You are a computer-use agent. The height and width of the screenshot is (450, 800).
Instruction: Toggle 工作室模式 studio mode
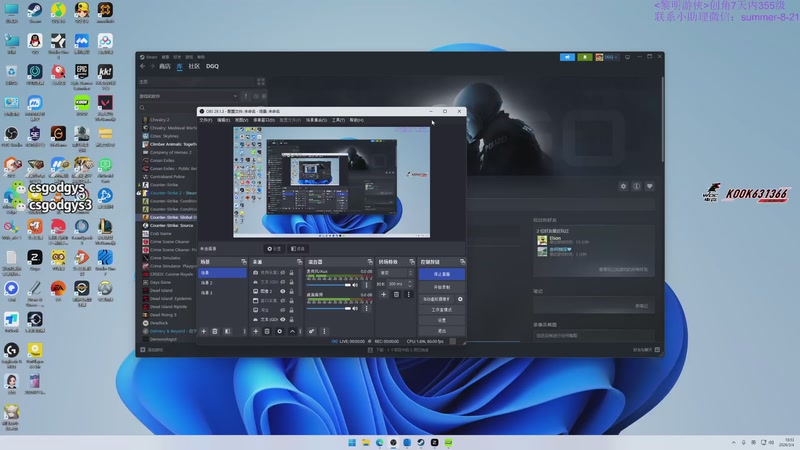click(x=441, y=310)
